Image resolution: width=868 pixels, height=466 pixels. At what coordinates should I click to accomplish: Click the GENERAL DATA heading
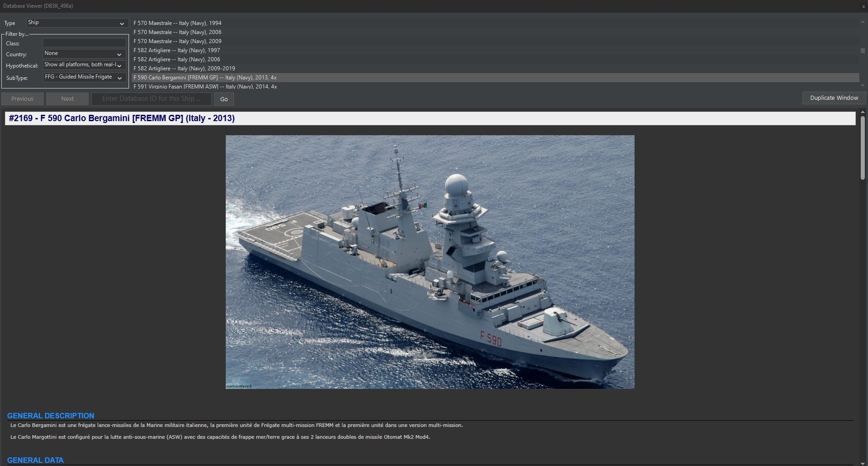point(35,460)
